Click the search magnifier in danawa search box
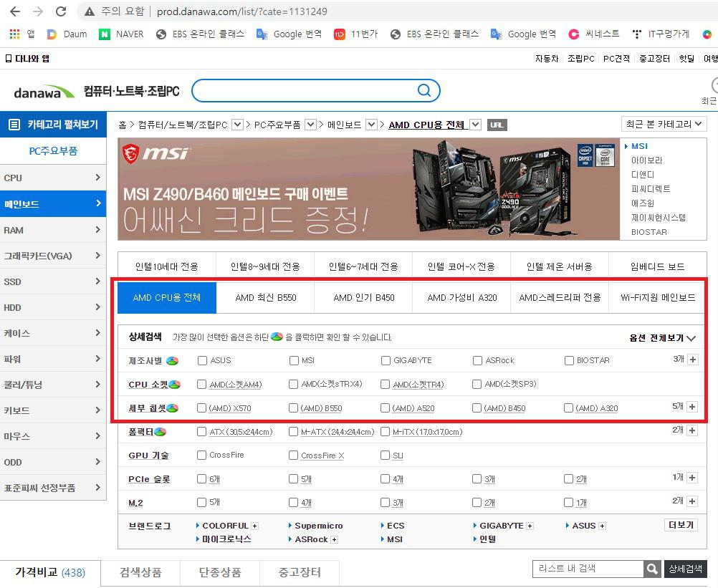This screenshot has height=588, width=718. (424, 90)
